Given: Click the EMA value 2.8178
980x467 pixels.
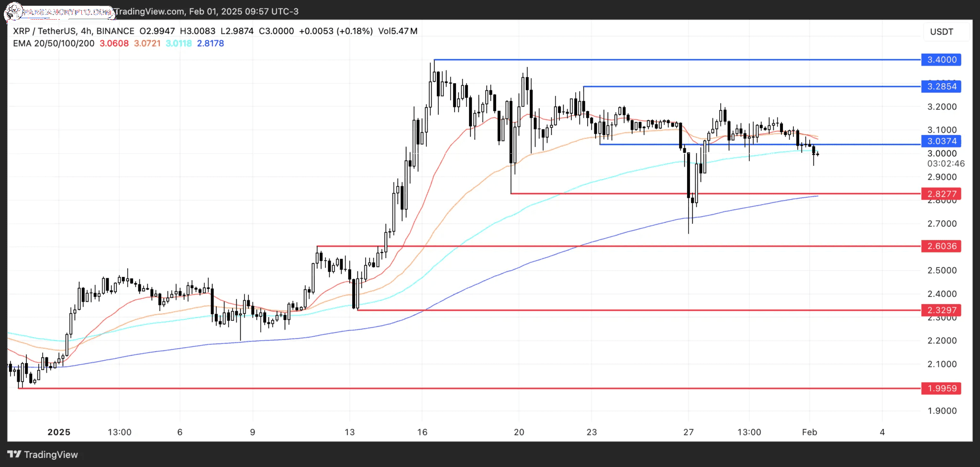Looking at the screenshot, I should tap(211, 44).
